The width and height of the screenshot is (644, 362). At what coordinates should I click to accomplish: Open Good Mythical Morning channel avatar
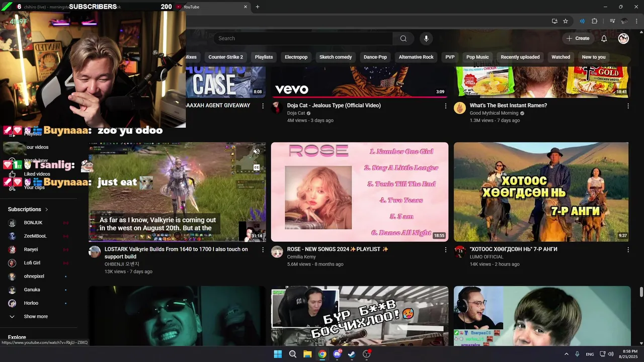coord(460,108)
